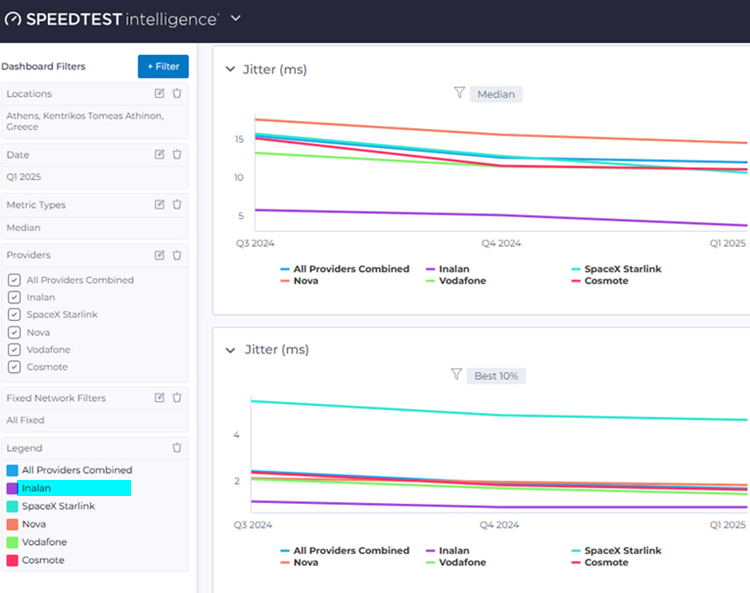Delete the Locations filter
The height and width of the screenshot is (593, 750).
177,94
